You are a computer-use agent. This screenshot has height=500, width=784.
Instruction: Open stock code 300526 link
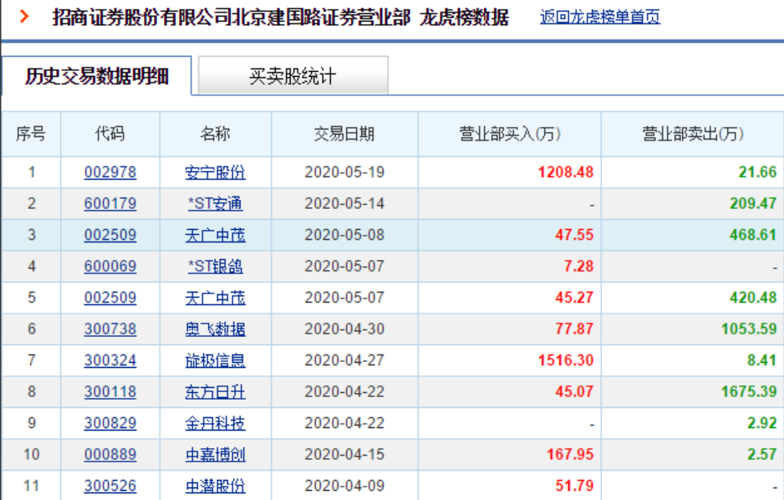click(110, 486)
